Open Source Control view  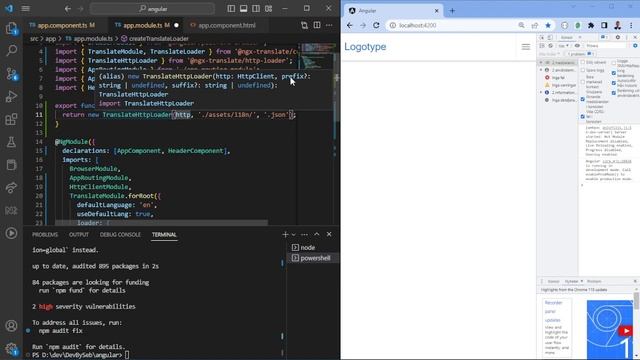pos(11,74)
